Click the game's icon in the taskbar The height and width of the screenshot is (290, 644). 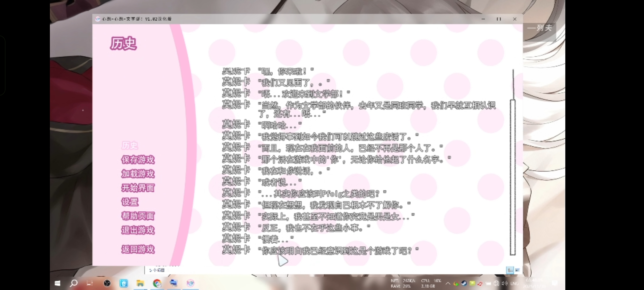click(x=190, y=283)
